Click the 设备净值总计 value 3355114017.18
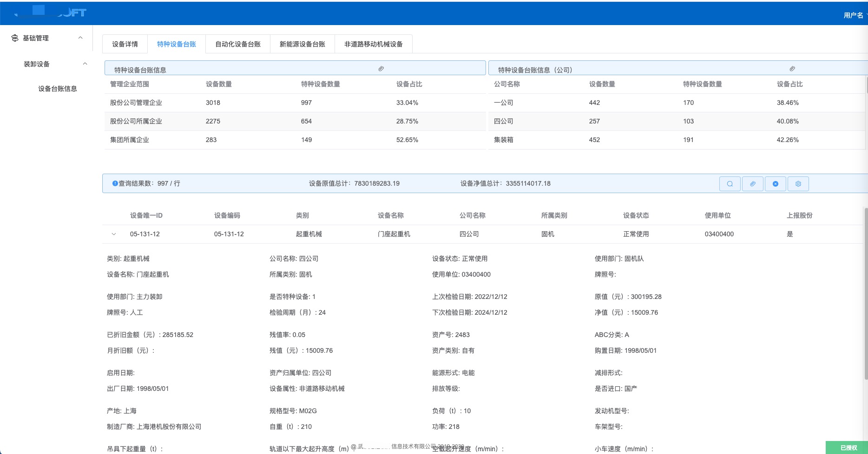The height and width of the screenshot is (454, 868). [x=528, y=183]
